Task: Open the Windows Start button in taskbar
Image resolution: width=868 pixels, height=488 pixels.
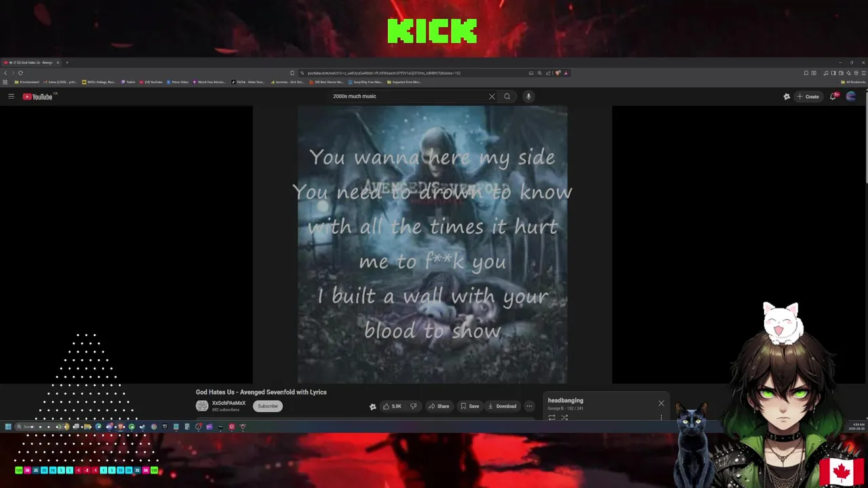Action: click(8, 426)
